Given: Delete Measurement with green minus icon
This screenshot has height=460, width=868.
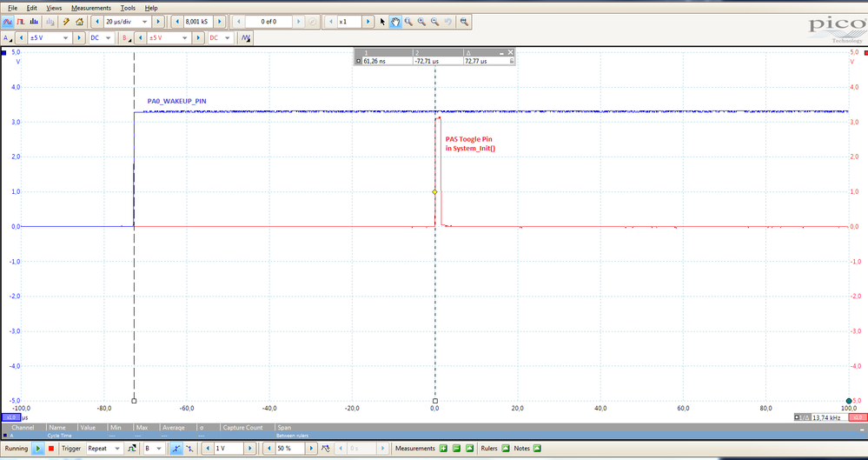Looking at the screenshot, I should [x=457, y=449].
